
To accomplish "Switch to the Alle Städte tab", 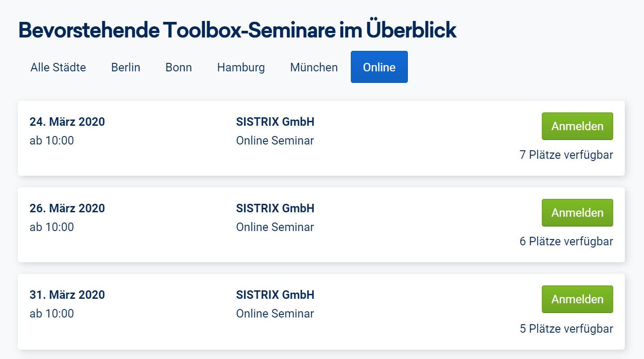I will (58, 67).
